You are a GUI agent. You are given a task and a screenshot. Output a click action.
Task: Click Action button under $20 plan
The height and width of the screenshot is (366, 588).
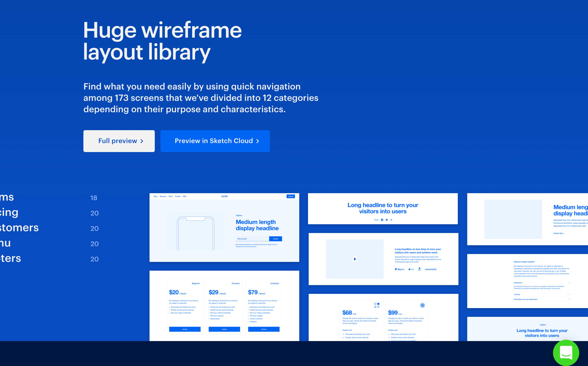(x=185, y=329)
